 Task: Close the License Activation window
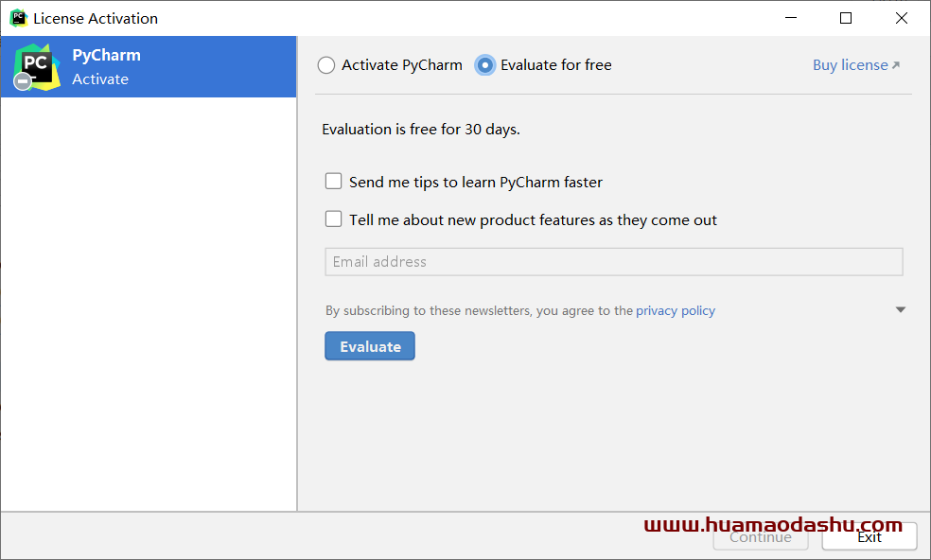pyautogui.click(x=901, y=18)
